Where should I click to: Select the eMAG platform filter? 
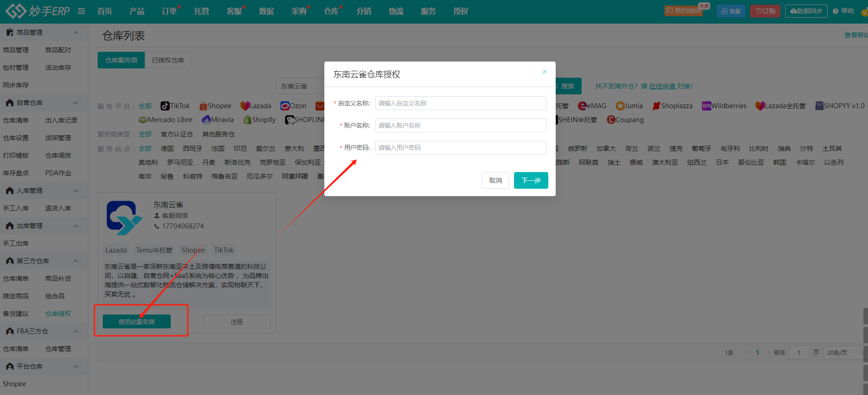click(592, 106)
